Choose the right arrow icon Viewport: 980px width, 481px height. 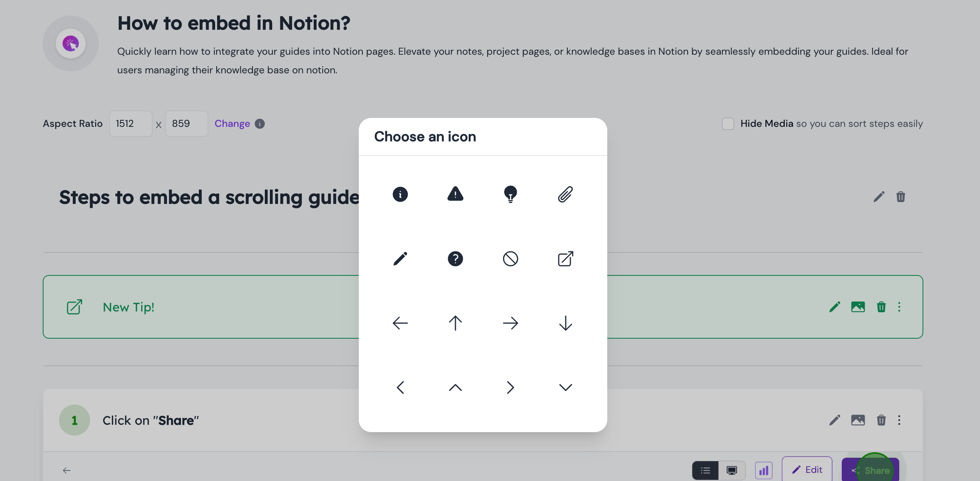tap(511, 323)
